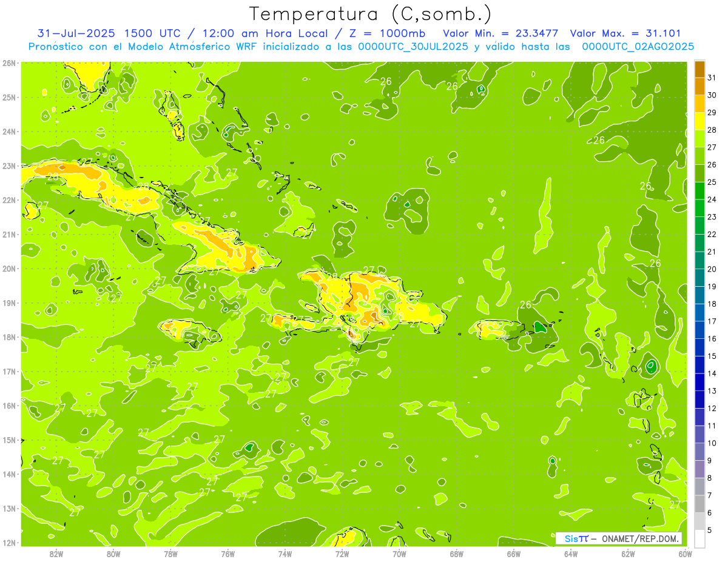Click the title 'Temperatura (C,somb.)'
The image size is (728, 562).
click(371, 13)
